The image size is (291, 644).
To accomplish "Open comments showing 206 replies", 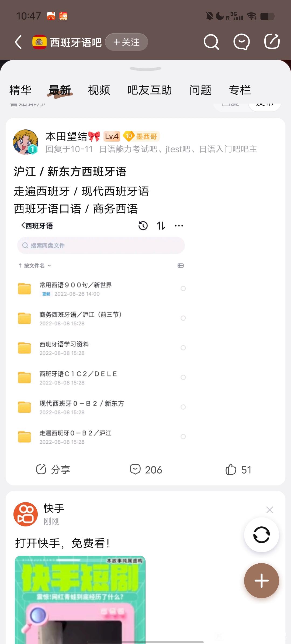I will [146, 470].
